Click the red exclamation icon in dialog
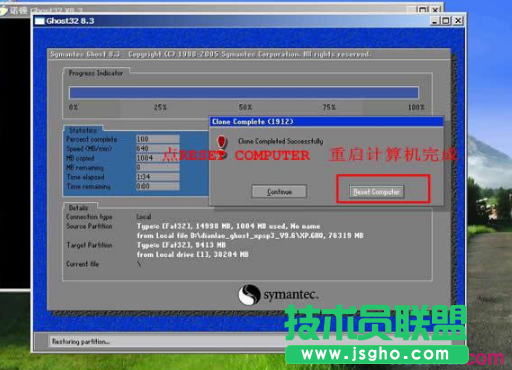 pos(221,142)
